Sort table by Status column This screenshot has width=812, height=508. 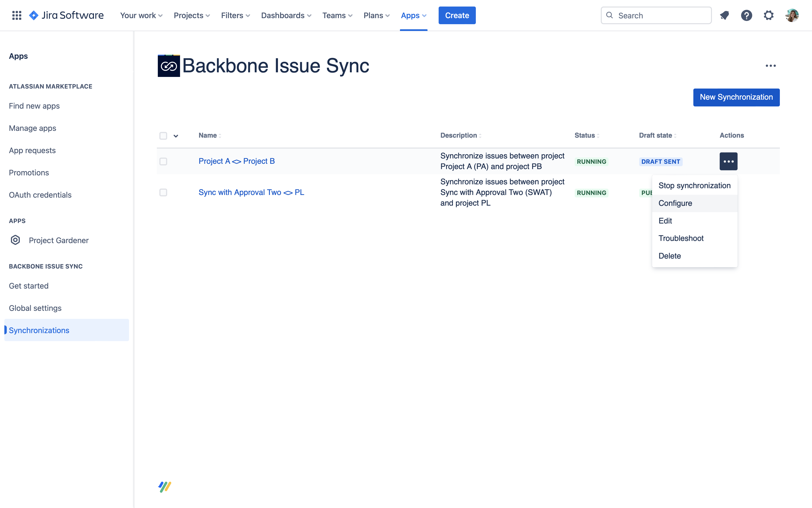point(587,135)
